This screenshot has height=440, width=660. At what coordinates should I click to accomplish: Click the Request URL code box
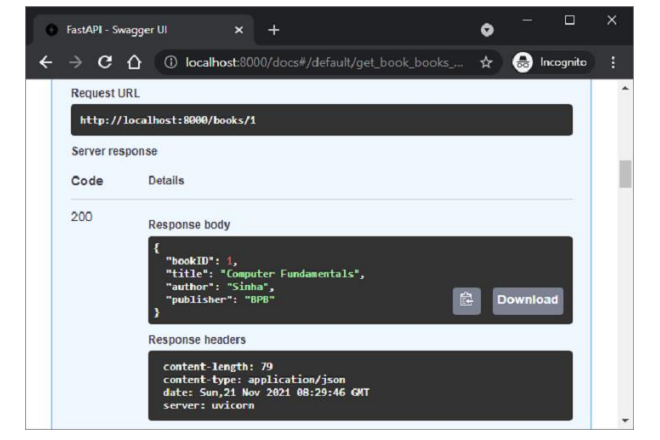tap(321, 120)
